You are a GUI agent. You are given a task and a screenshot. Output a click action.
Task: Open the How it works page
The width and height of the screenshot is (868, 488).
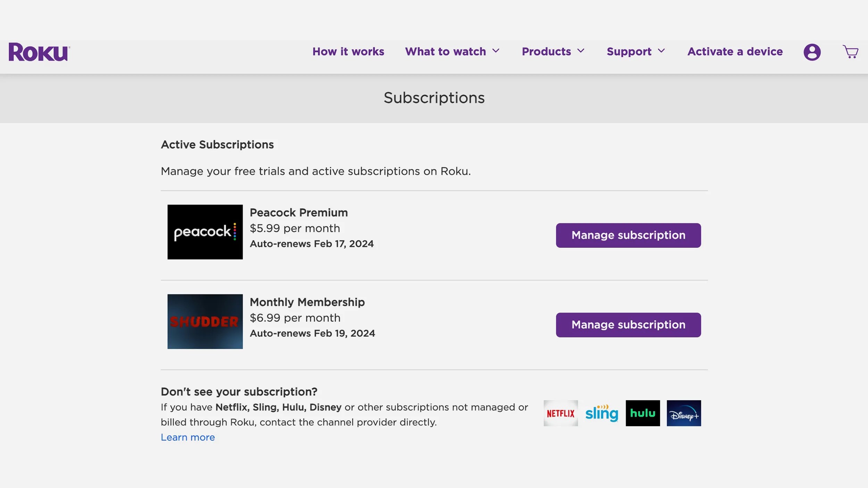pos(348,51)
